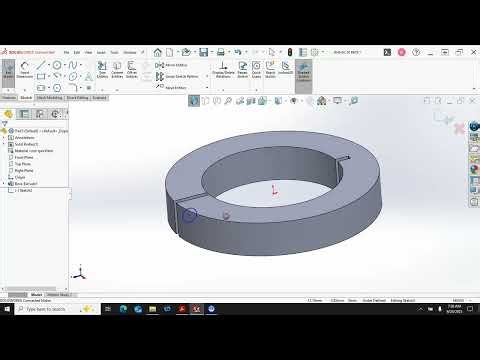Screen dimensions: 480x360
Task: Click the Offset Entities tool
Action: 132,70
